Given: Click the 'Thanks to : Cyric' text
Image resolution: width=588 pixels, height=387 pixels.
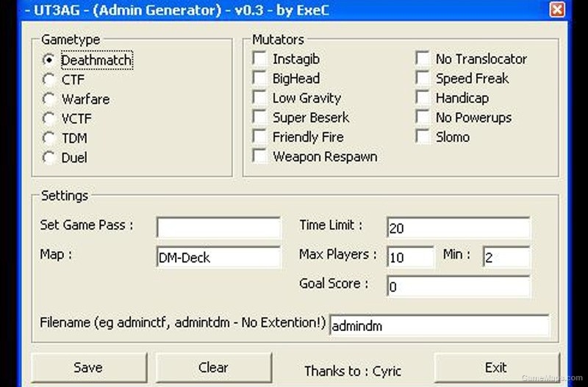Looking at the screenshot, I should pyautogui.click(x=353, y=371).
